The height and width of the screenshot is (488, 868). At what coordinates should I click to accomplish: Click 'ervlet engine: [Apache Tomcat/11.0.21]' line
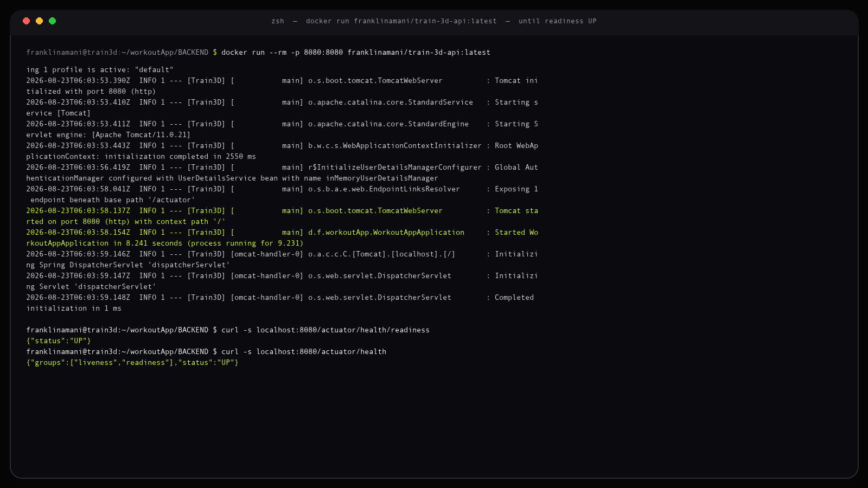tap(108, 135)
